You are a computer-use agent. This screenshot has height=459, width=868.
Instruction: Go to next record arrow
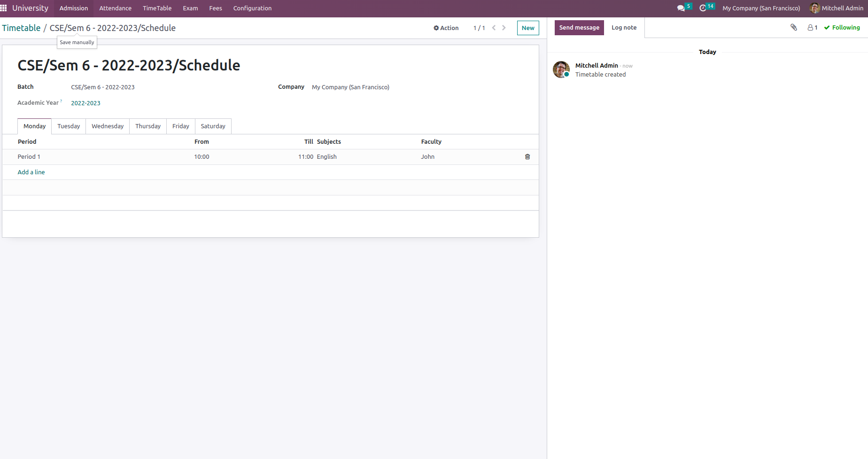tap(504, 28)
